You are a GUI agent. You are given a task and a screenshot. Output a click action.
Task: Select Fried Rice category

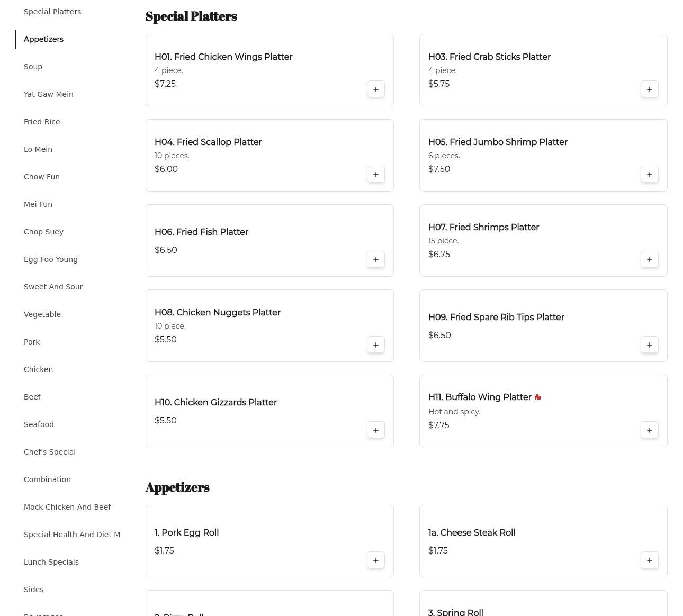[x=42, y=122]
